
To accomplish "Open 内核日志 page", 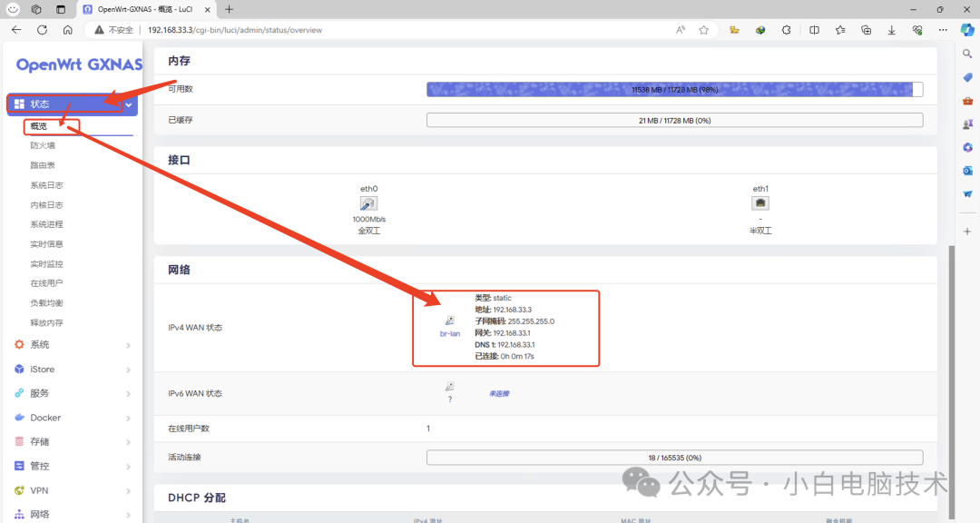I will tap(47, 204).
